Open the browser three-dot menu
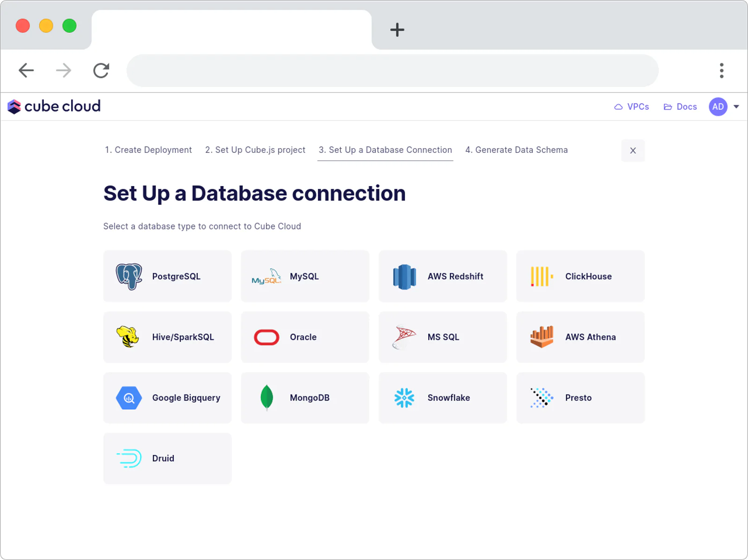The width and height of the screenshot is (748, 560). click(722, 71)
